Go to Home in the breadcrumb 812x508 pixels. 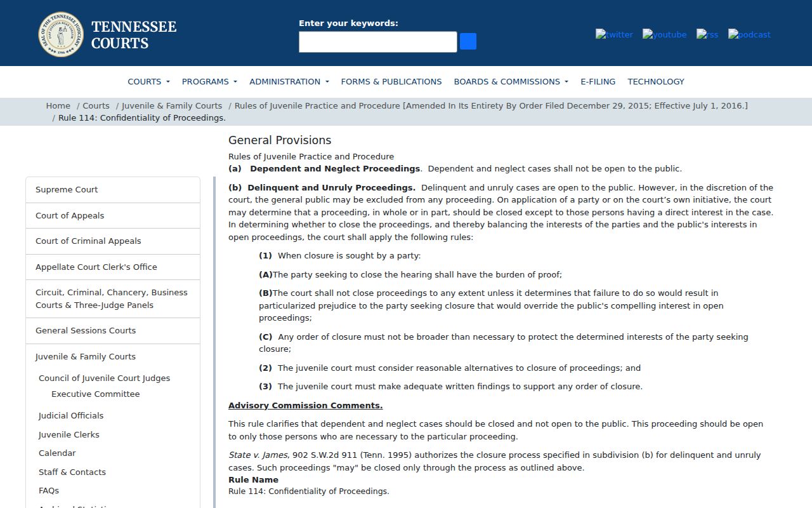[x=58, y=105]
